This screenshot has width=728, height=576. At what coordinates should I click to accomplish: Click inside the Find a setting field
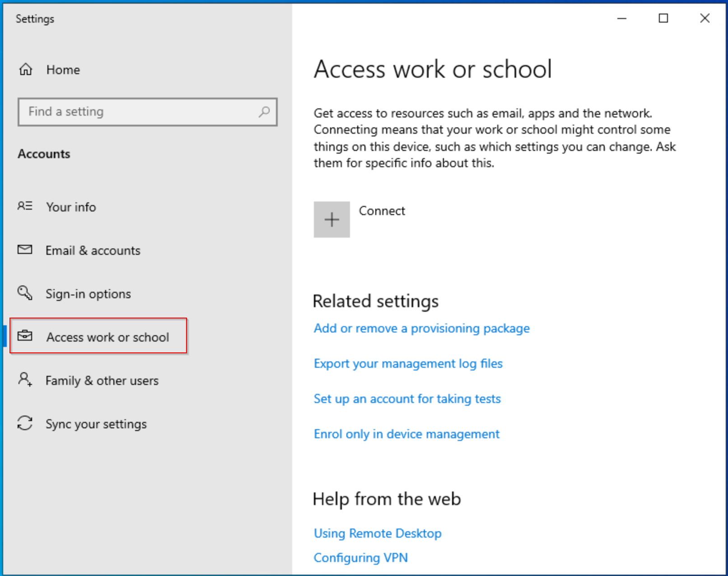(x=135, y=112)
